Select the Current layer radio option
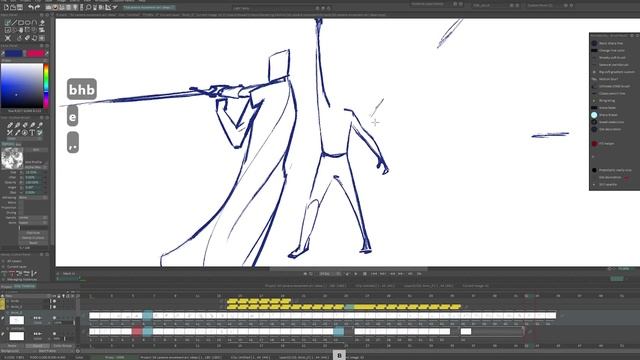 [x=4, y=267]
